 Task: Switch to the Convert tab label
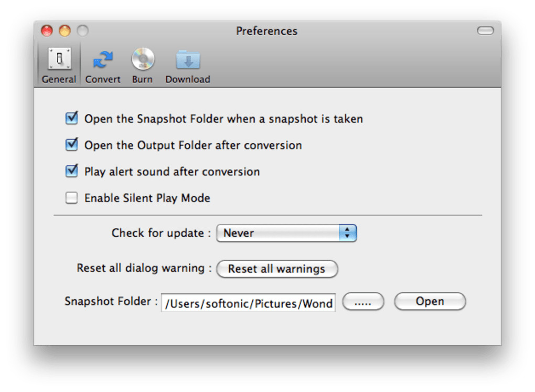[x=103, y=80]
